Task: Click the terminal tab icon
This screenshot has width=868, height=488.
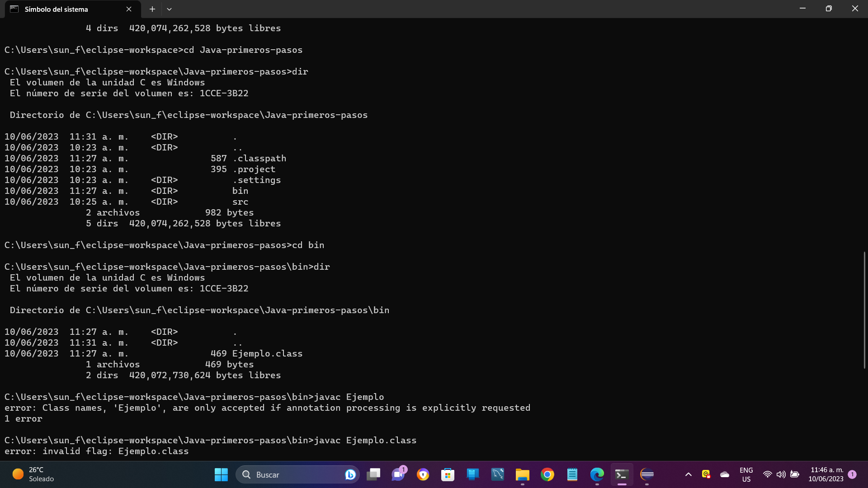Action: point(14,9)
